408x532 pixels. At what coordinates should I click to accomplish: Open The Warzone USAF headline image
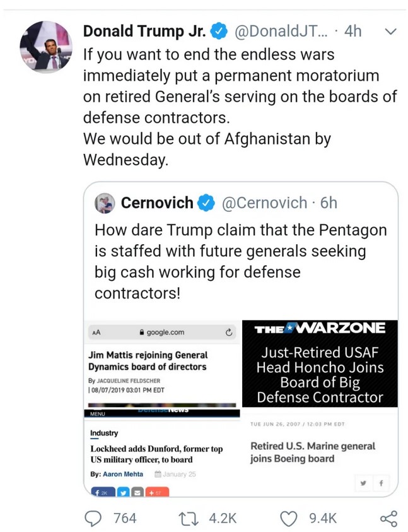[320, 364]
